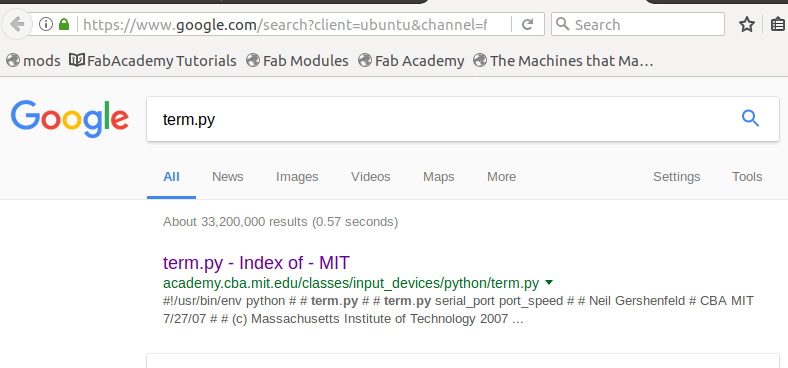Screen dimensions: 788x368
Task: Click the browser back arrow button
Action: pos(17,24)
